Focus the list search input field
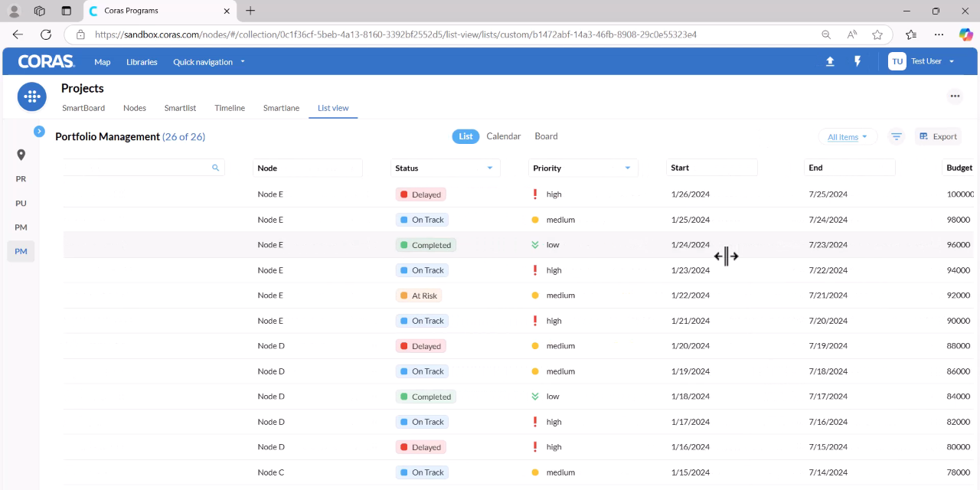The width and height of the screenshot is (980, 490). pos(144,167)
